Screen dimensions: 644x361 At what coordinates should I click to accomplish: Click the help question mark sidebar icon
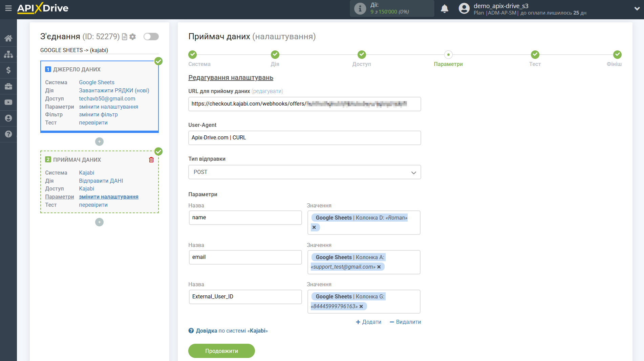click(8, 134)
